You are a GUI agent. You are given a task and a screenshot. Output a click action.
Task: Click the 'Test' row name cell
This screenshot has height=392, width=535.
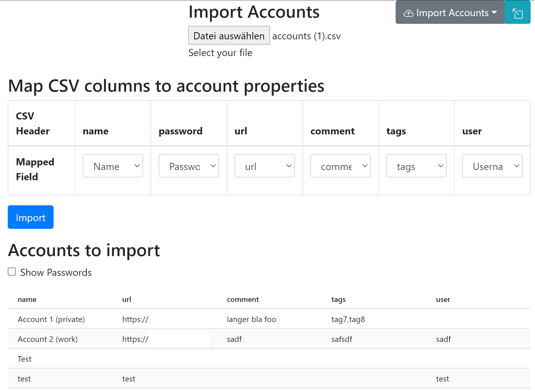pyautogui.click(x=60, y=359)
